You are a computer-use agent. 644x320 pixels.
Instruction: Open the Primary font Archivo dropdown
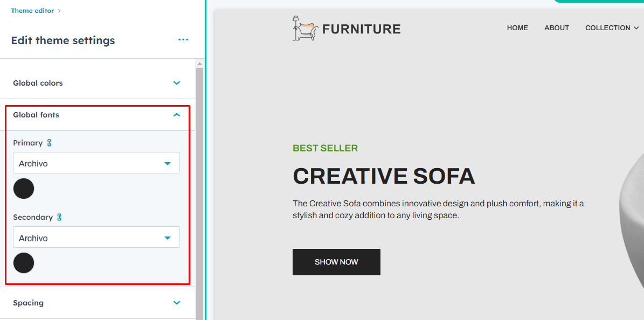[96, 163]
